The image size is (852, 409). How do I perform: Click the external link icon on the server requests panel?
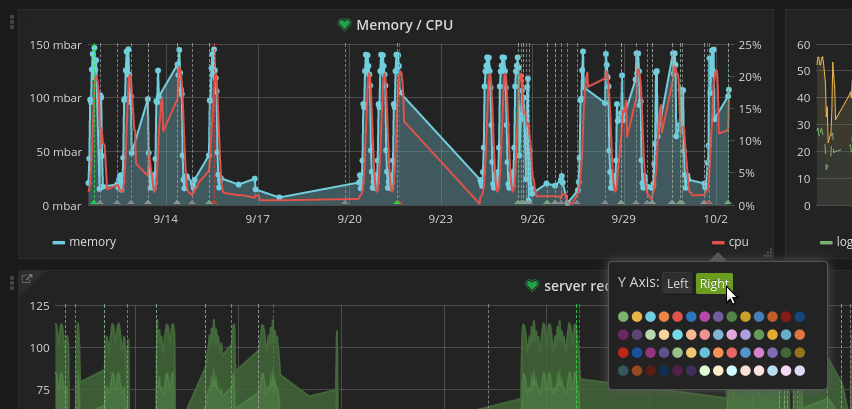26,279
